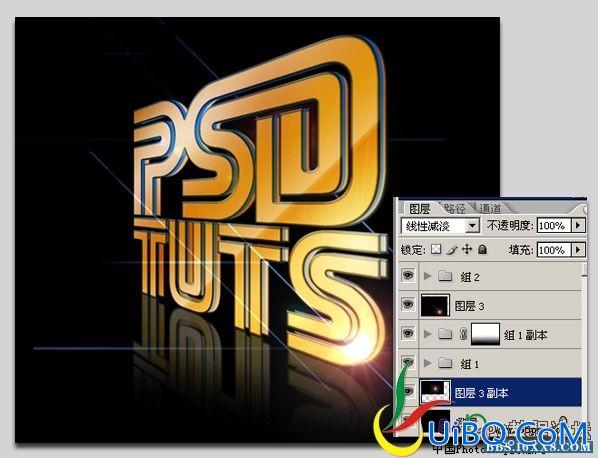Hide the 组 1 副本 group visibility eye
The height and width of the screenshot is (458, 598).
[x=408, y=333]
